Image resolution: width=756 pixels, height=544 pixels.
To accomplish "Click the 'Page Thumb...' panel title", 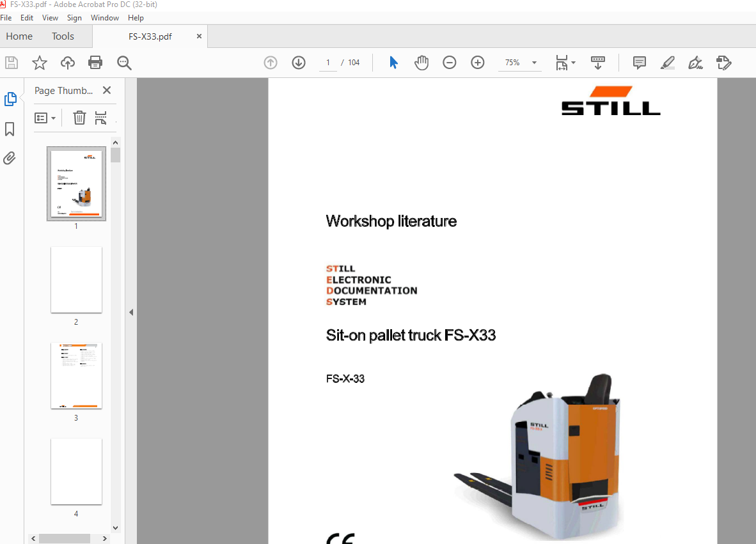I will [64, 91].
